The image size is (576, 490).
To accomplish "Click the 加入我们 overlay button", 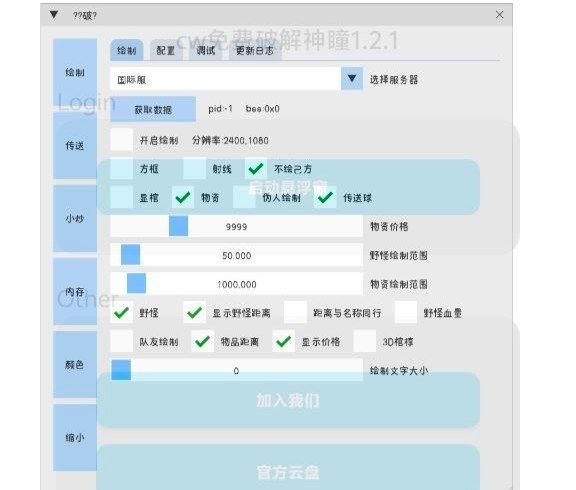I will pyautogui.click(x=288, y=400).
